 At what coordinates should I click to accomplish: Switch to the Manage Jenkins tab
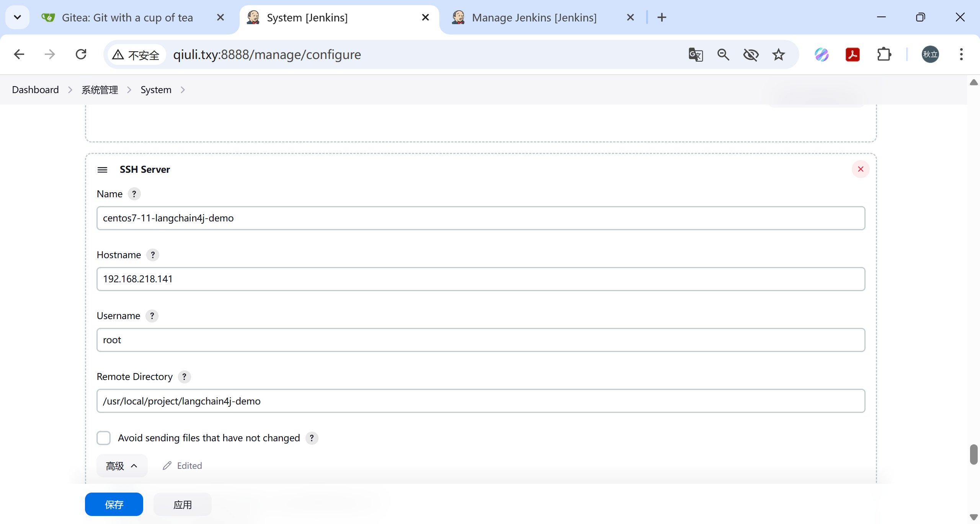534,18
